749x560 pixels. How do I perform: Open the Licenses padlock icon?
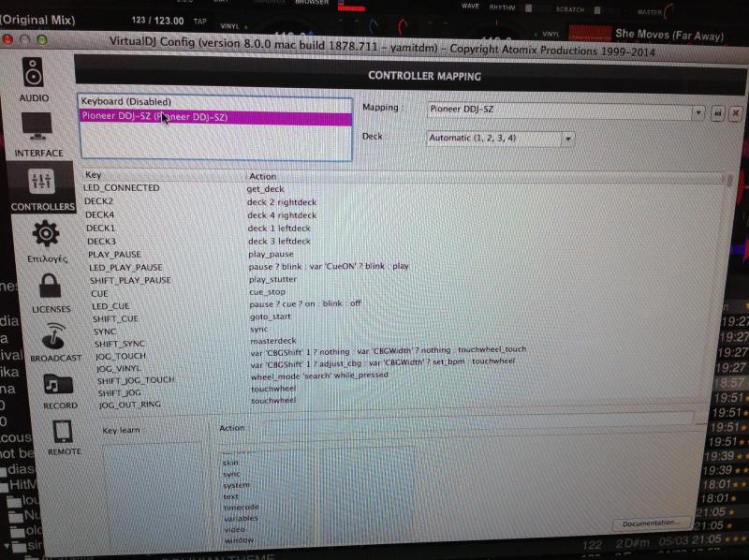point(51,286)
